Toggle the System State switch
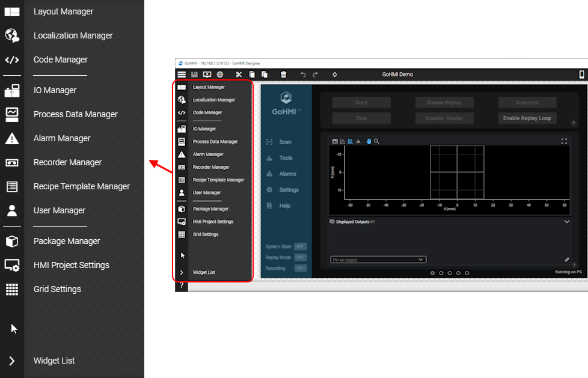 pyautogui.click(x=300, y=246)
